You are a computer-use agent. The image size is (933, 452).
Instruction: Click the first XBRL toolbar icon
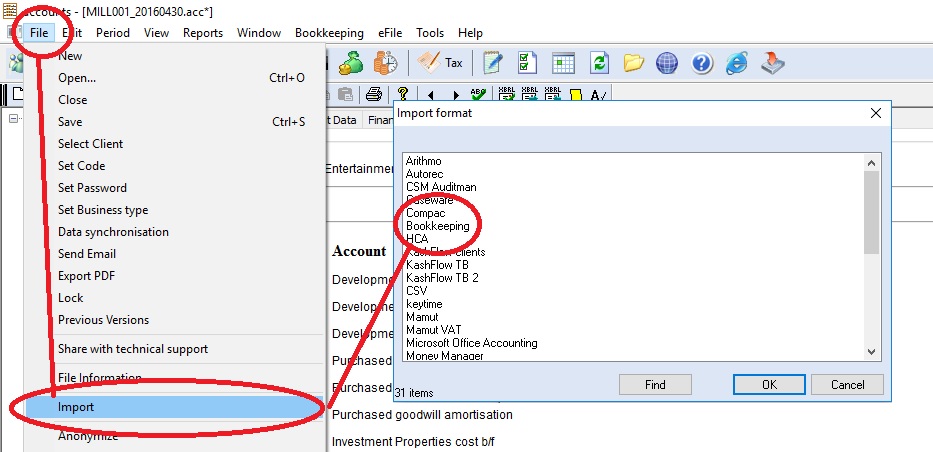(506, 94)
